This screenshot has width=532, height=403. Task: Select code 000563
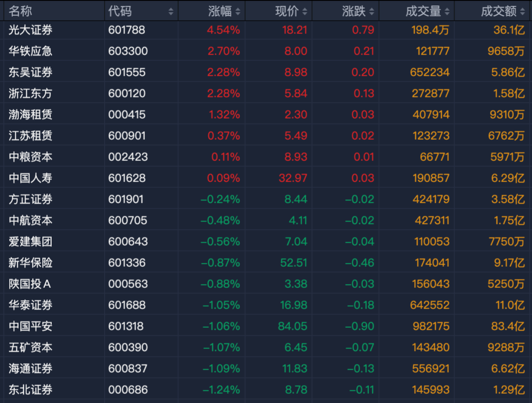[128, 284]
